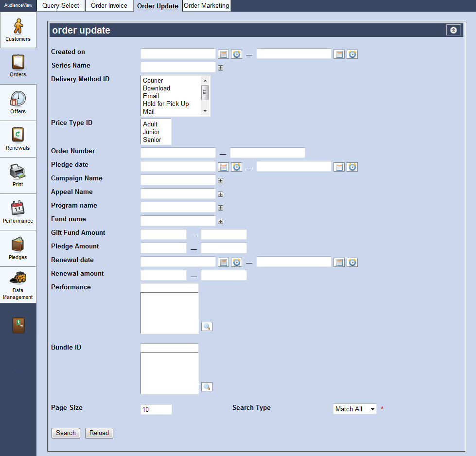The image size is (476, 456).
Task: Expand the Series Name plus button
Action: 220,68
